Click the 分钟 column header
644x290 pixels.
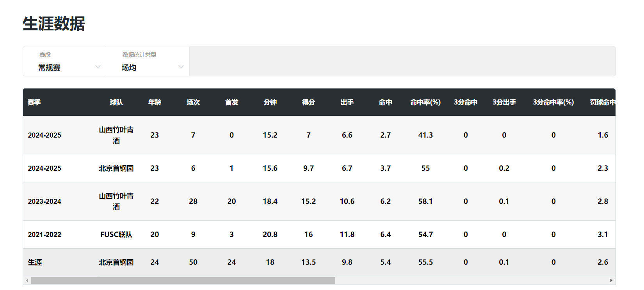click(270, 102)
